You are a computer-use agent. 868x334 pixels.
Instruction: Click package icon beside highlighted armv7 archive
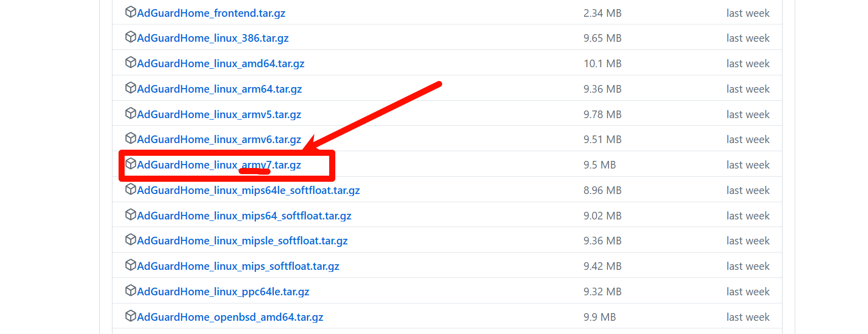pyautogui.click(x=131, y=163)
